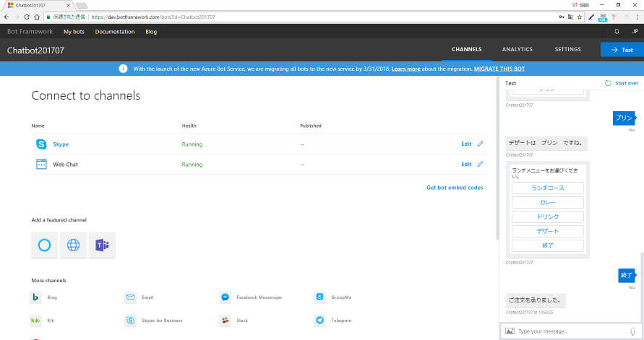Image resolution: width=644 pixels, height=340 pixels.
Task: Add the Direct Line globe channel
Action: tap(73, 245)
